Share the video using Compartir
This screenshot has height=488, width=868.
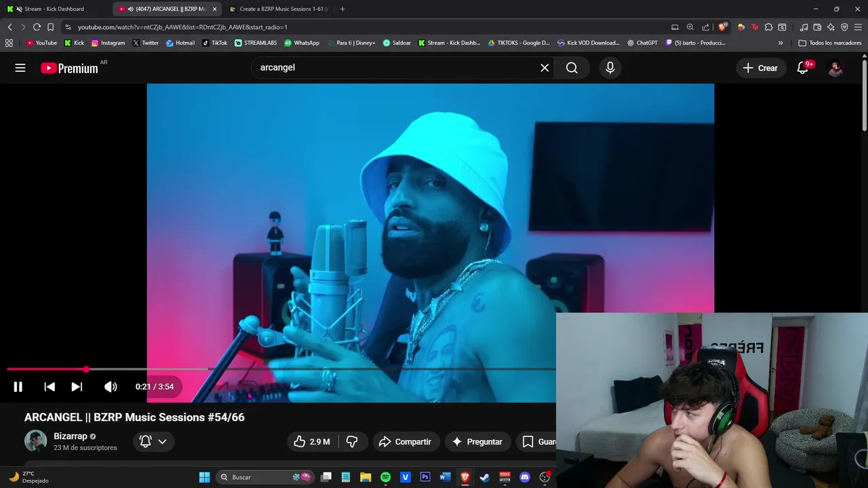pos(405,442)
